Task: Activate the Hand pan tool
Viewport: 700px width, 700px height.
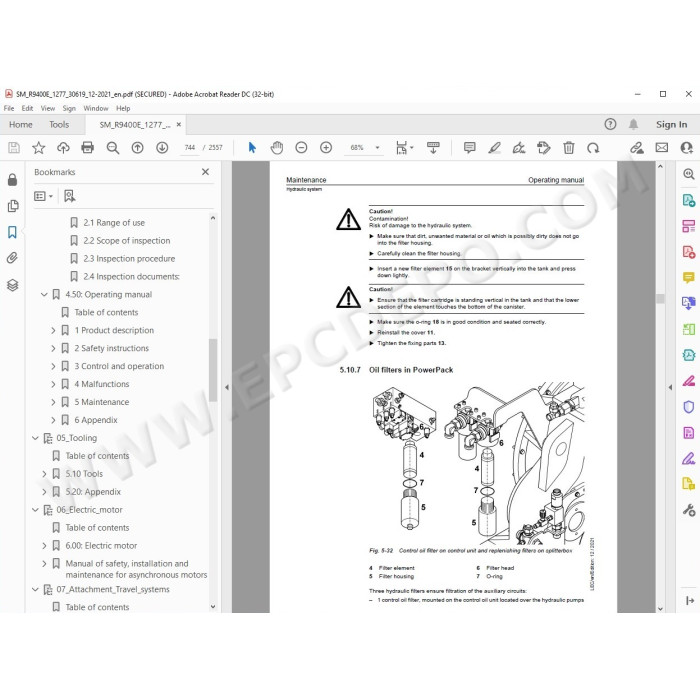Action: [277, 148]
